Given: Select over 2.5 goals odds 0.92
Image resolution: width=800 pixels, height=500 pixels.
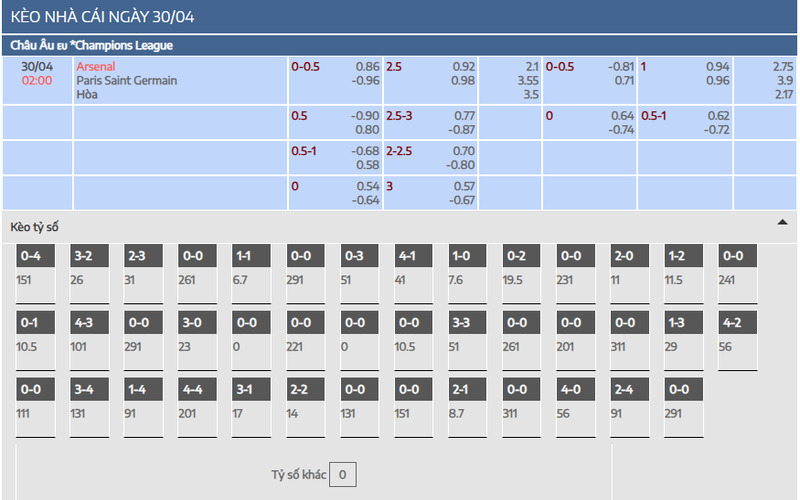Looking at the screenshot, I should [463, 67].
